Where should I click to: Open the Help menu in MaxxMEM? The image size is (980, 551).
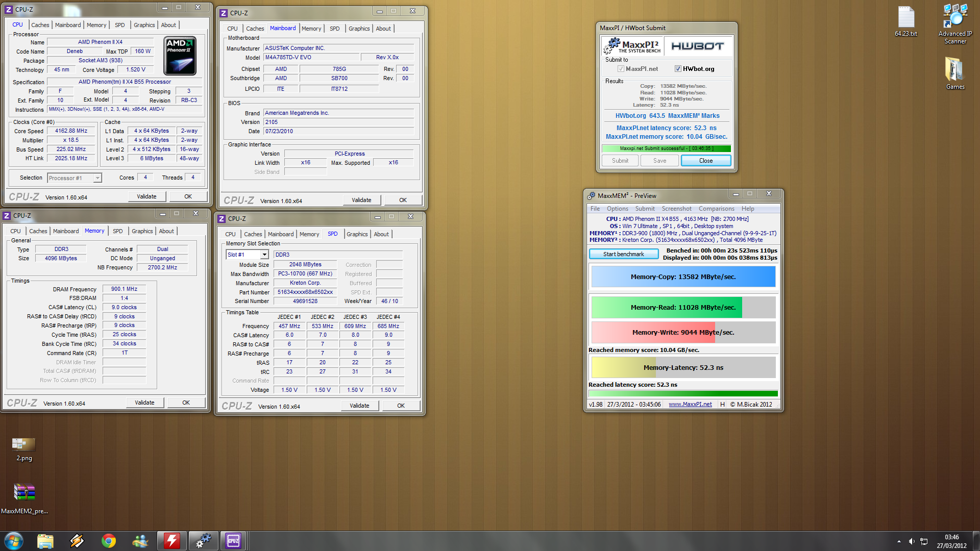point(748,209)
